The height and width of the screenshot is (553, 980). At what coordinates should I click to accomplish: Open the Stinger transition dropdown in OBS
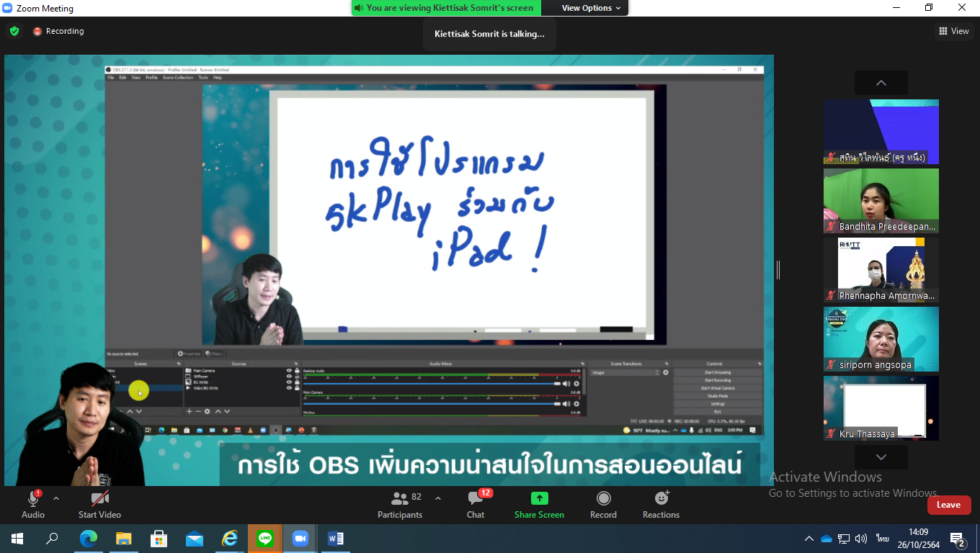coord(625,372)
